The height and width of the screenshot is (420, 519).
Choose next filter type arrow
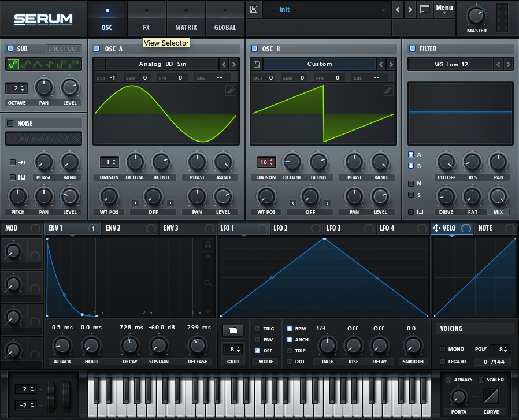(509, 64)
